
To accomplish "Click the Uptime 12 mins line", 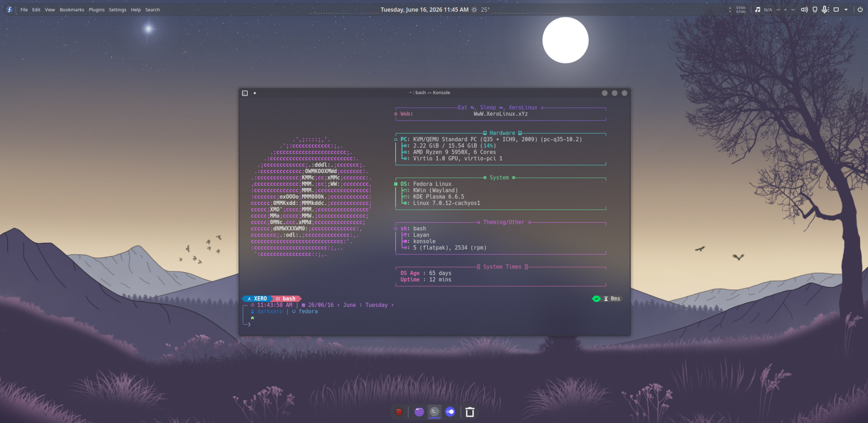I will click(426, 280).
